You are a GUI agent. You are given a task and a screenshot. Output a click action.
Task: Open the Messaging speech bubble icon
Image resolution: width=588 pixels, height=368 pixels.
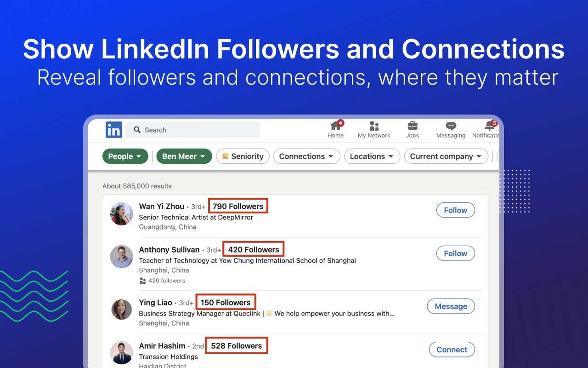pos(451,126)
